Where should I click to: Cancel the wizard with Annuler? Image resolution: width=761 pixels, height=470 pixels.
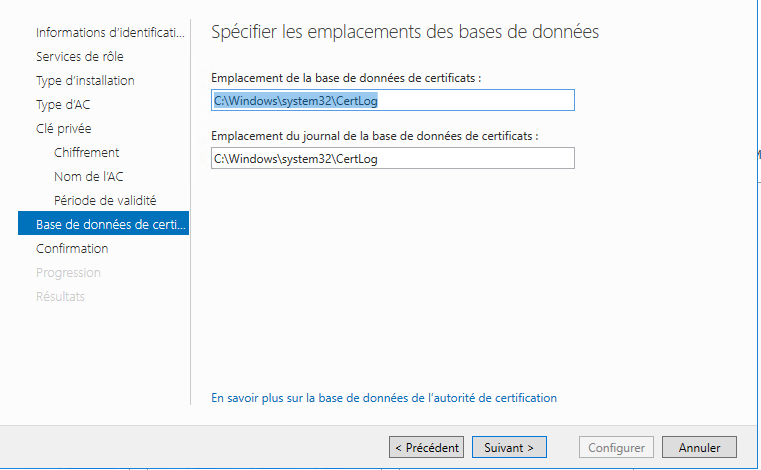pos(699,447)
